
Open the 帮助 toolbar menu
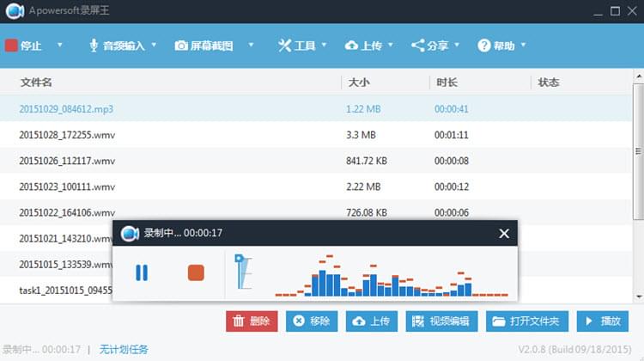pos(504,46)
